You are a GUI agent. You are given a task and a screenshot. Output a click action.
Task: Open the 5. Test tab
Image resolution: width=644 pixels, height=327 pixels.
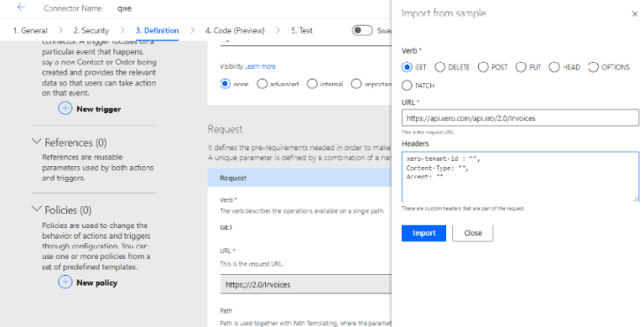point(302,30)
